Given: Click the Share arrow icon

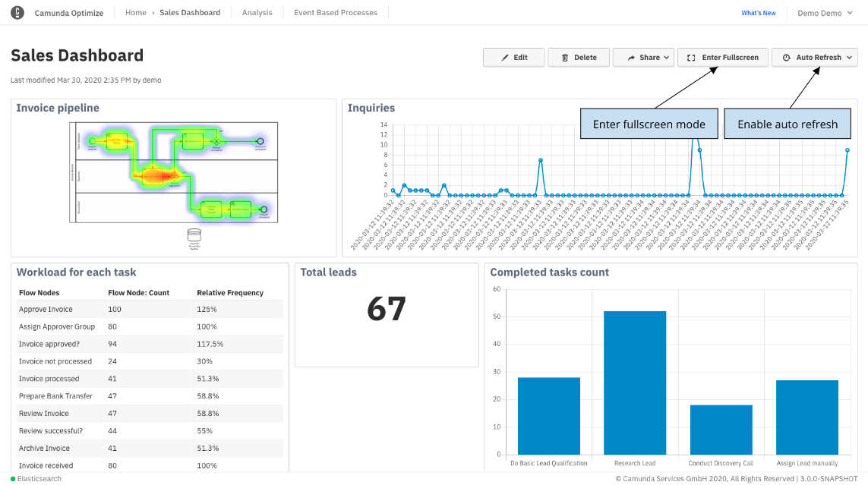Looking at the screenshot, I should click(630, 57).
